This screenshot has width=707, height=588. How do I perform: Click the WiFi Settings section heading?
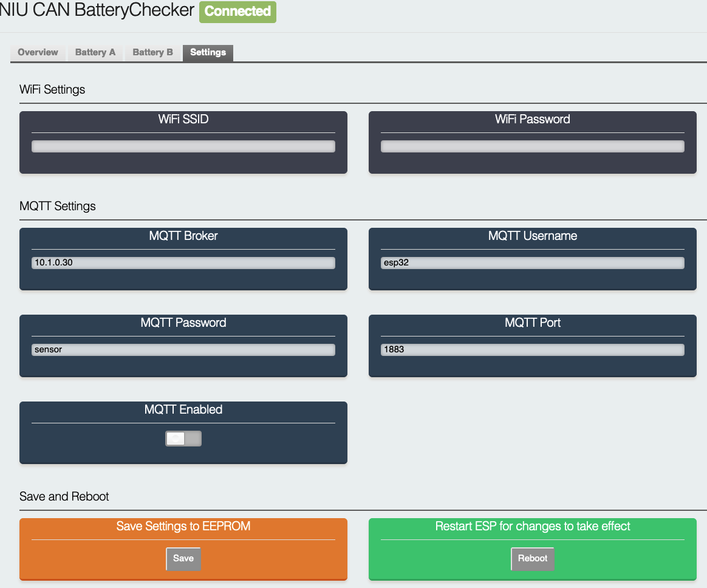[52, 90]
